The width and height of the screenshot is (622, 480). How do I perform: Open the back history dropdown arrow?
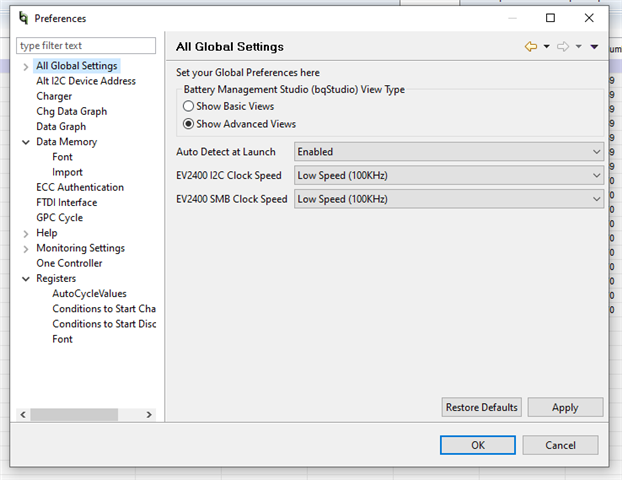[x=547, y=47]
